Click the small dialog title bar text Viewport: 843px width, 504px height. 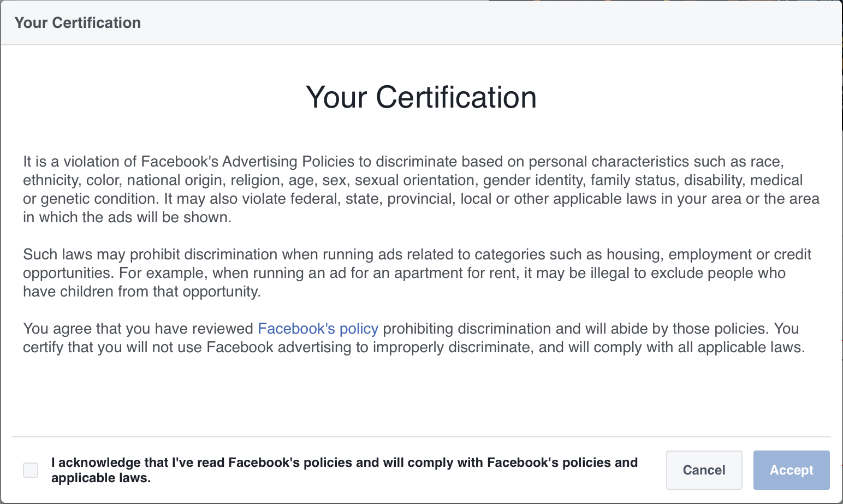pos(78,23)
